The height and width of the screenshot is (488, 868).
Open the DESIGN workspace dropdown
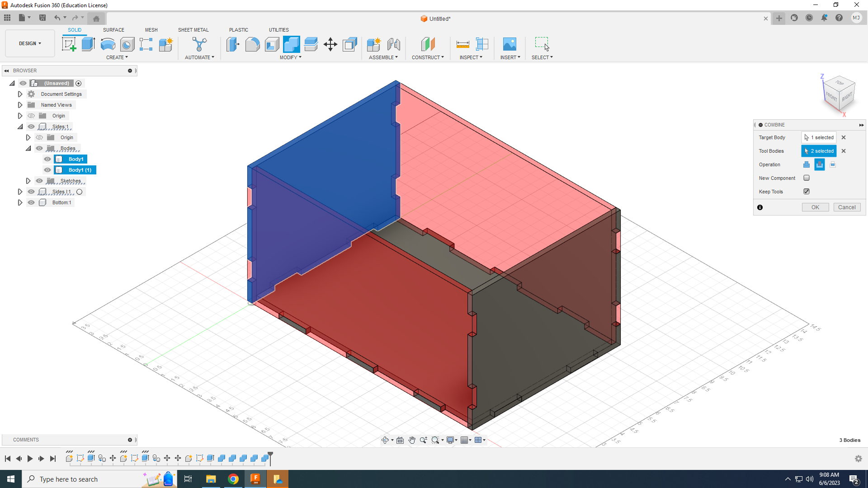[x=30, y=43]
